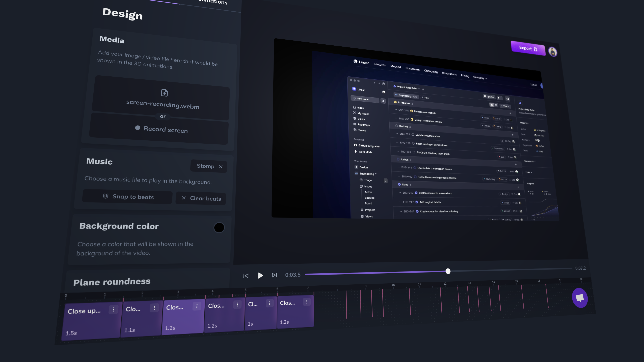Skip to the next clip
This screenshot has width=644, height=362.
pos(274,275)
